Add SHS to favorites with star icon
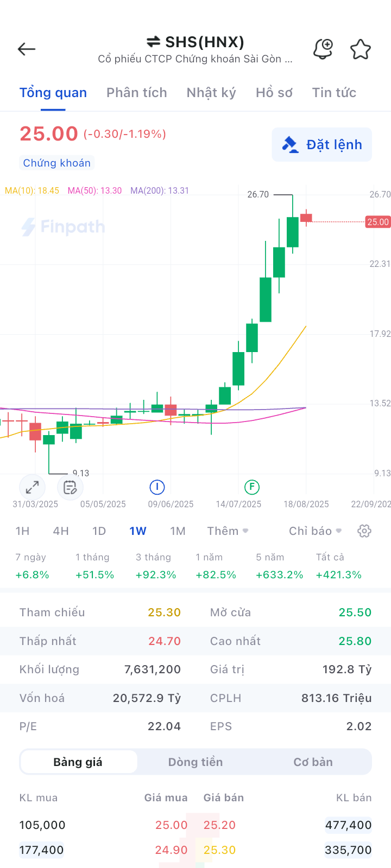 point(360,49)
